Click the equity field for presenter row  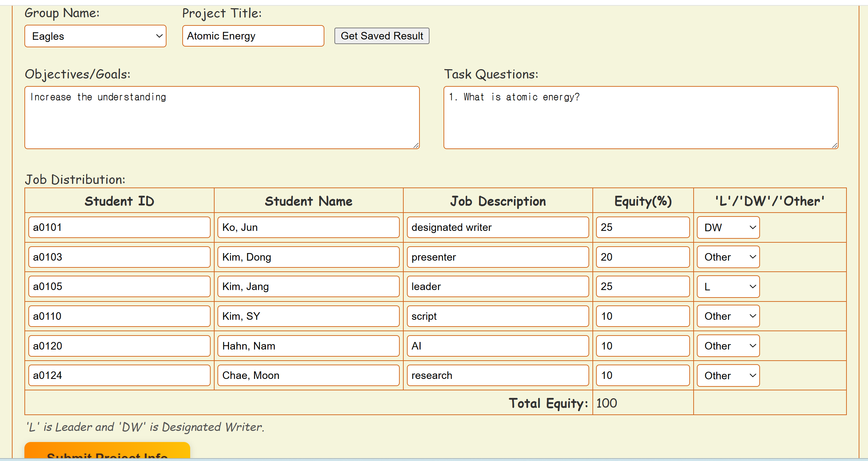pyautogui.click(x=642, y=257)
